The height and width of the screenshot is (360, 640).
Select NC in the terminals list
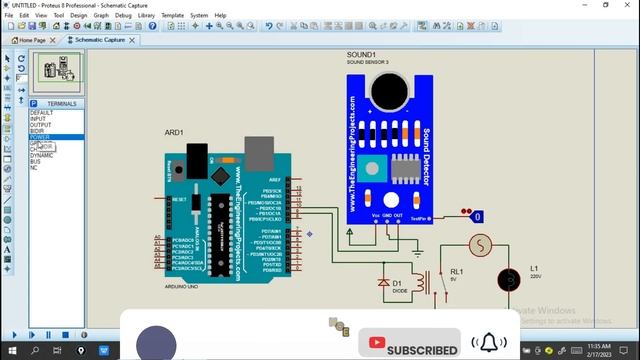[x=33, y=168]
